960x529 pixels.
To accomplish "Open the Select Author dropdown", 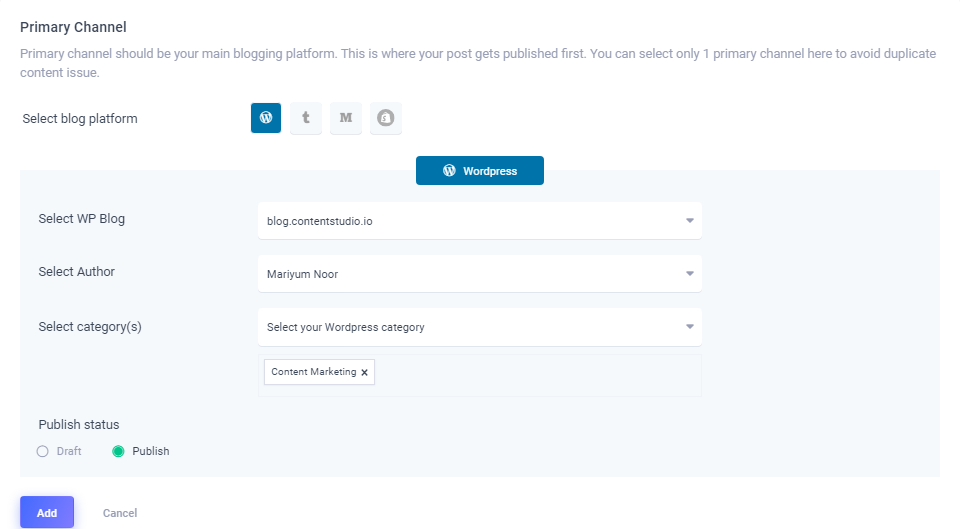I will 479,274.
